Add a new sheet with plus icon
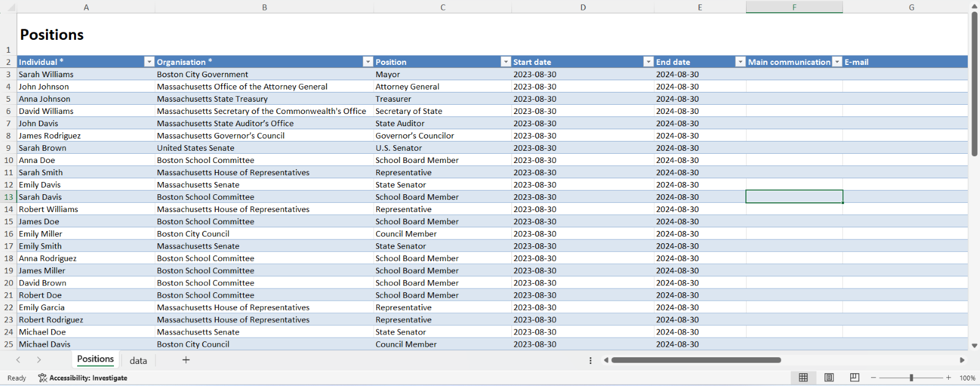 [186, 360]
